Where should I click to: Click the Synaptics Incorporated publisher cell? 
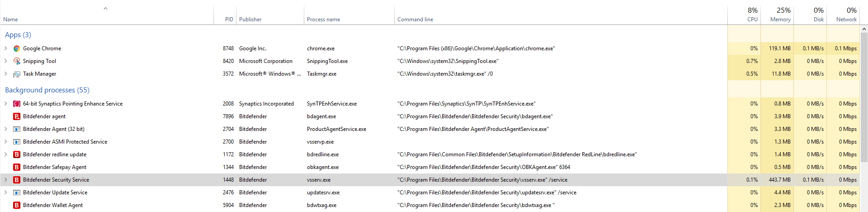(266, 104)
